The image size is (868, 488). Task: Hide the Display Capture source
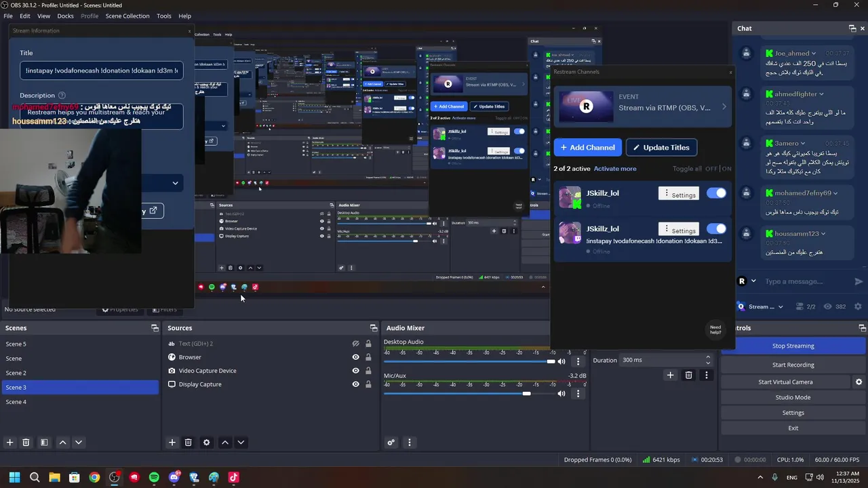(x=355, y=384)
